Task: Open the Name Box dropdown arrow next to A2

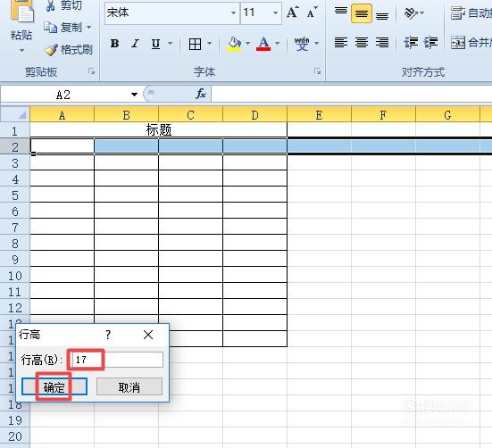Action: tap(134, 95)
